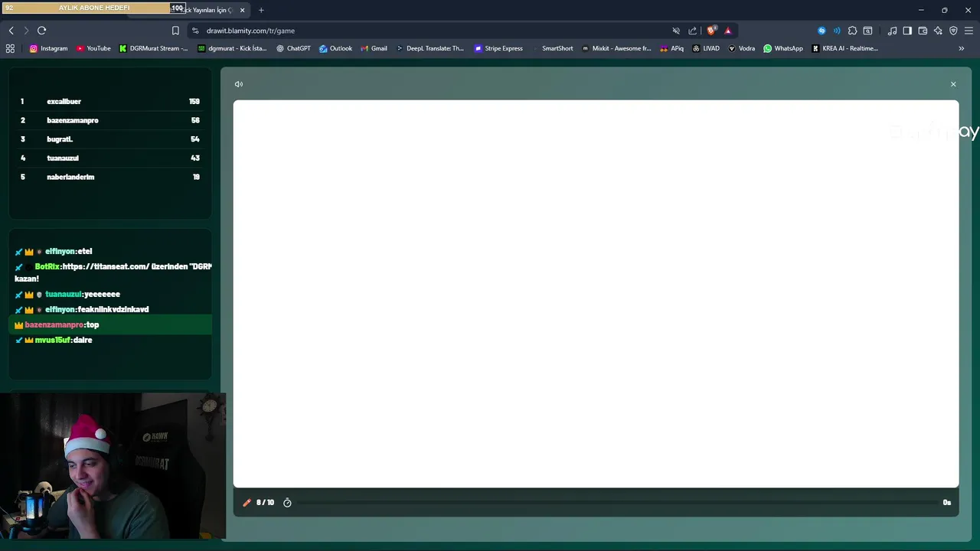Open the music note playlist icon
980x551 pixels.
pyautogui.click(x=893, y=31)
